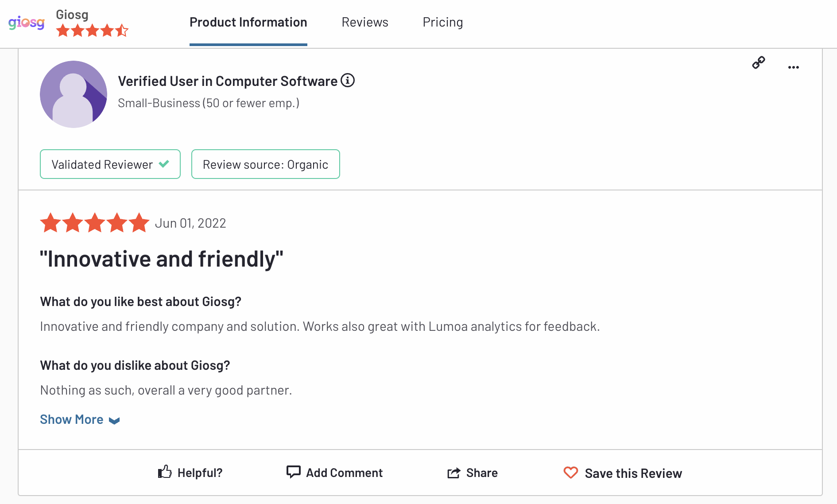Expand the review with Show More

(x=72, y=419)
